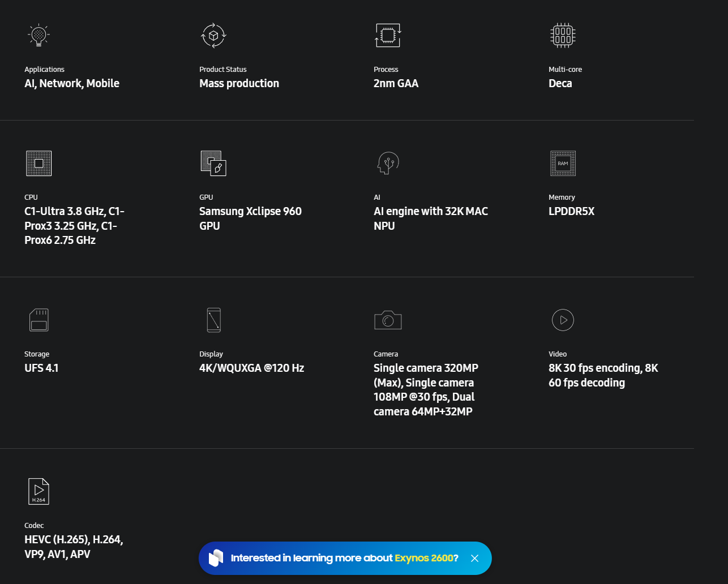The height and width of the screenshot is (584, 728).
Task: Click the lightbulb Applications icon
Action: click(38, 35)
